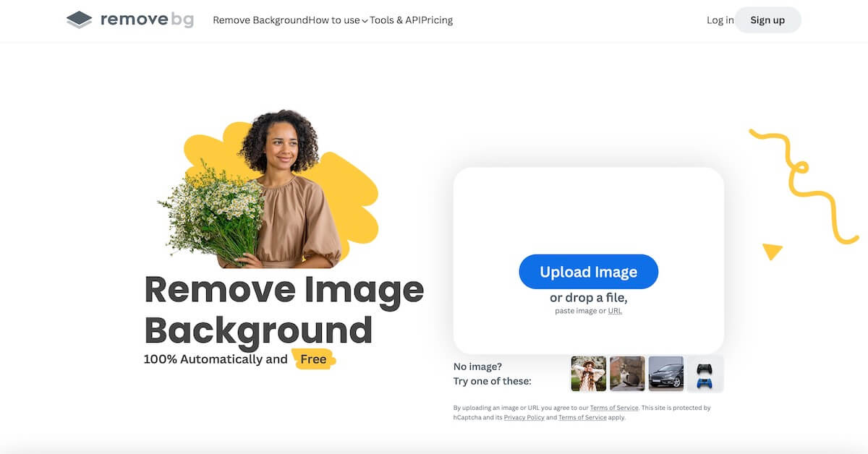The height and width of the screenshot is (454, 868).
Task: Click the remove.bg layered logo icon
Action: [79, 20]
